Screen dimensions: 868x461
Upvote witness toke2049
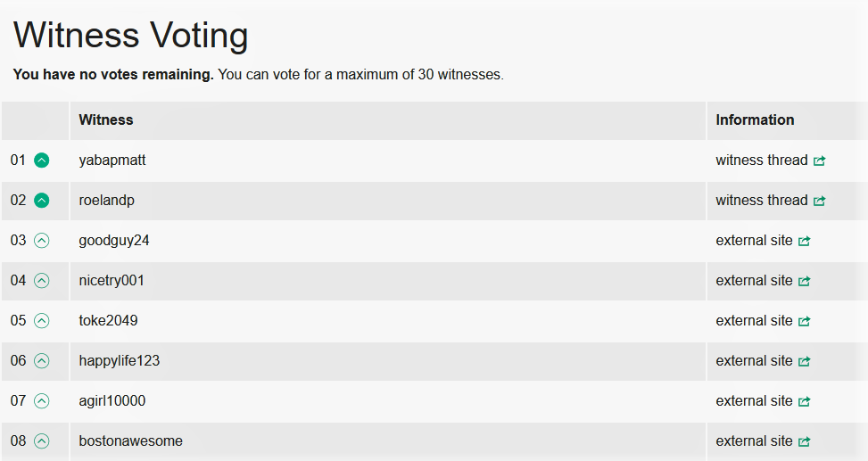pyautogui.click(x=41, y=321)
